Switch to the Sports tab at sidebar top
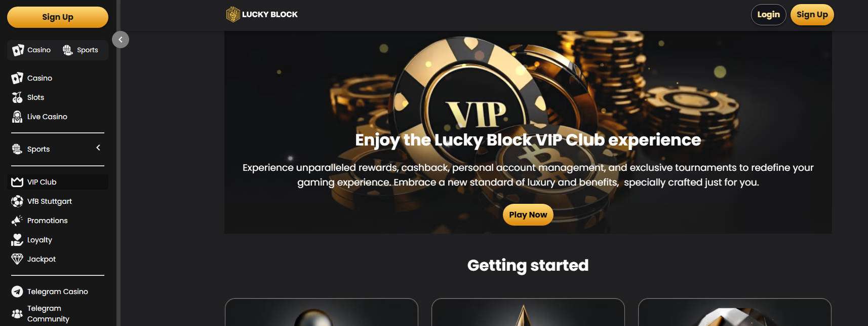The height and width of the screenshot is (326, 868). pyautogui.click(x=81, y=50)
